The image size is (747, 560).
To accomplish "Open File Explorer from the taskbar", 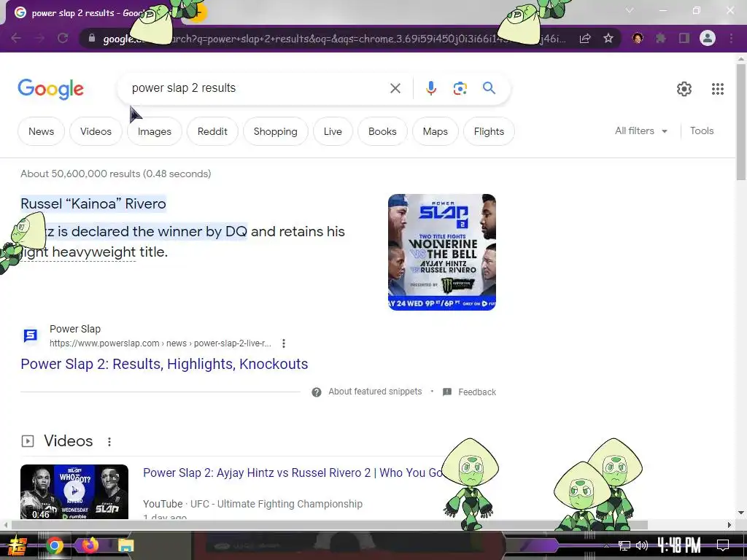I will click(126, 545).
